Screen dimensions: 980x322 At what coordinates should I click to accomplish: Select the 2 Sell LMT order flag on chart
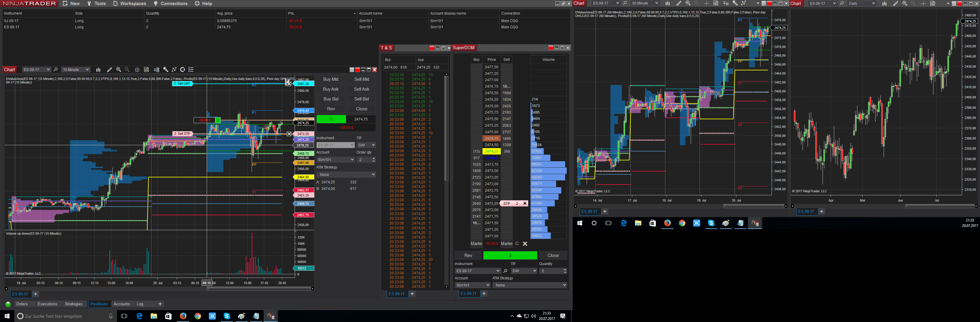182,84
